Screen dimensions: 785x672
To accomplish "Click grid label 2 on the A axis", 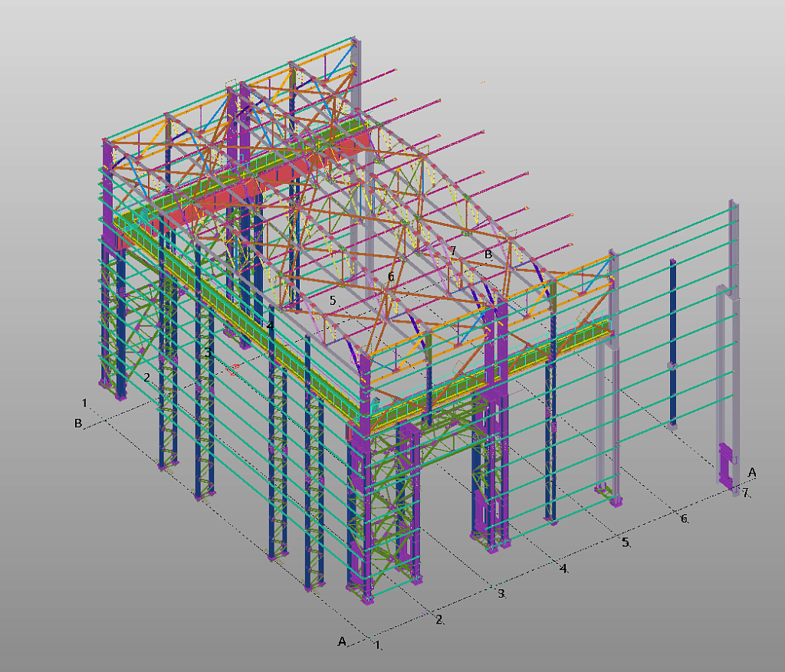I will click(x=439, y=620).
